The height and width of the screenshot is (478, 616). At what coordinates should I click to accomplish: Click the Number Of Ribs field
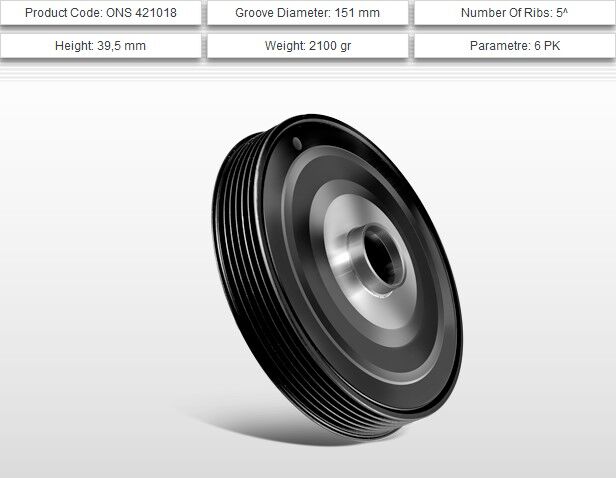coord(515,13)
